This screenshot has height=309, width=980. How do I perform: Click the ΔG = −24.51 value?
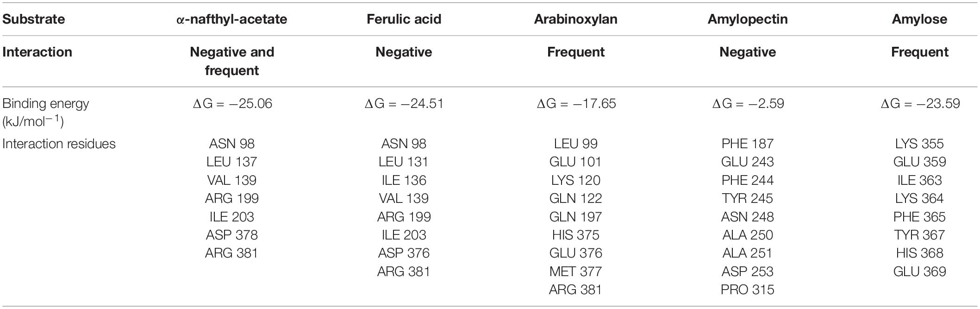click(x=404, y=103)
